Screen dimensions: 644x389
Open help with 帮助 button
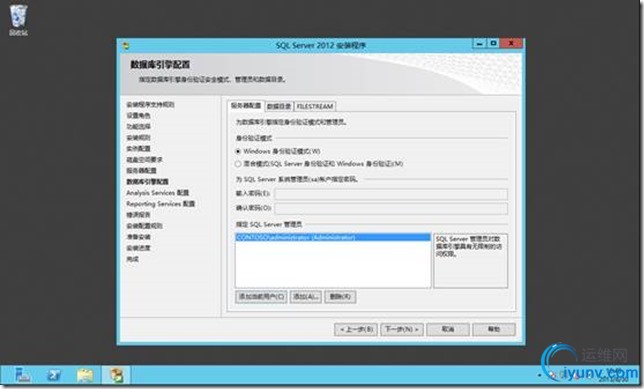pyautogui.click(x=494, y=329)
